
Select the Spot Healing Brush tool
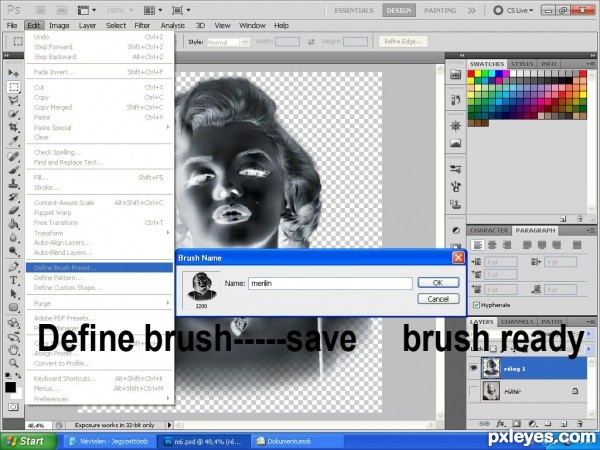(x=13, y=157)
